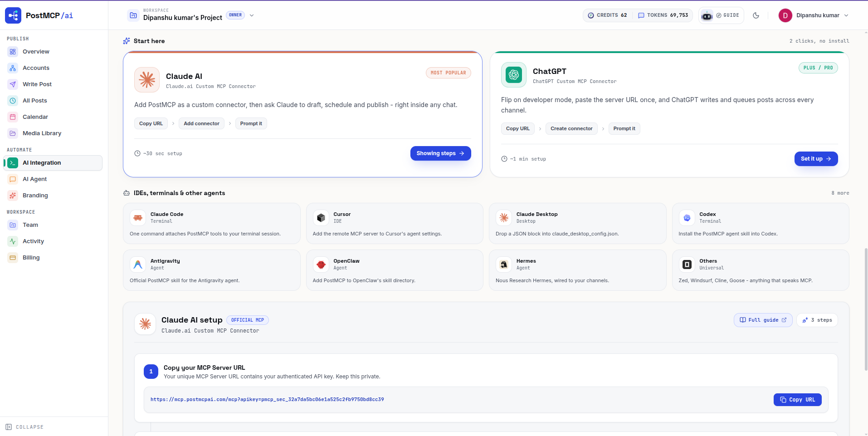
Task: Click the ~30 sec setup clock icon
Action: pos(137,153)
